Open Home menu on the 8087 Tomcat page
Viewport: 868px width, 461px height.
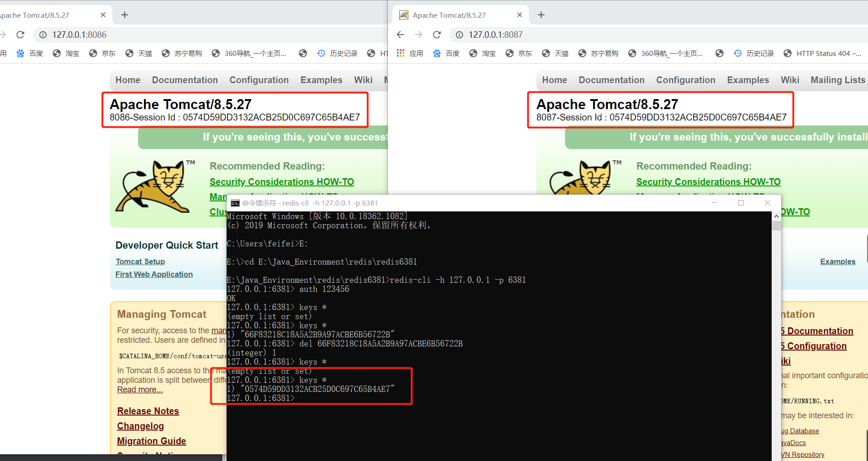(555, 80)
